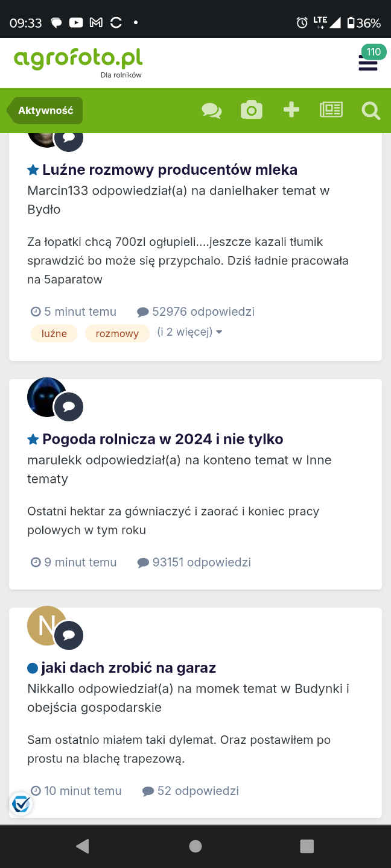Open the hamburger menu with 110 badge
The height and width of the screenshot is (868, 391).
[x=368, y=63]
